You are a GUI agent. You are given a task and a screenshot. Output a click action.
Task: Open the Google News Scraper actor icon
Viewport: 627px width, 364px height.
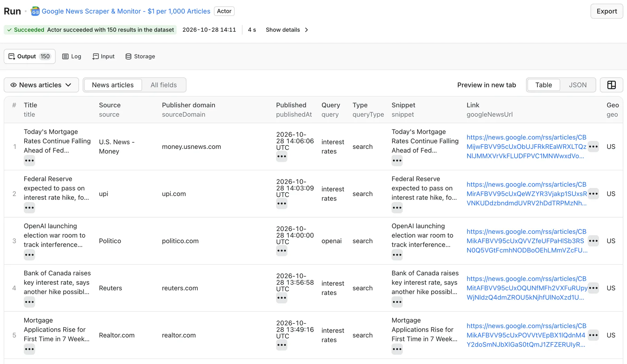(x=35, y=11)
